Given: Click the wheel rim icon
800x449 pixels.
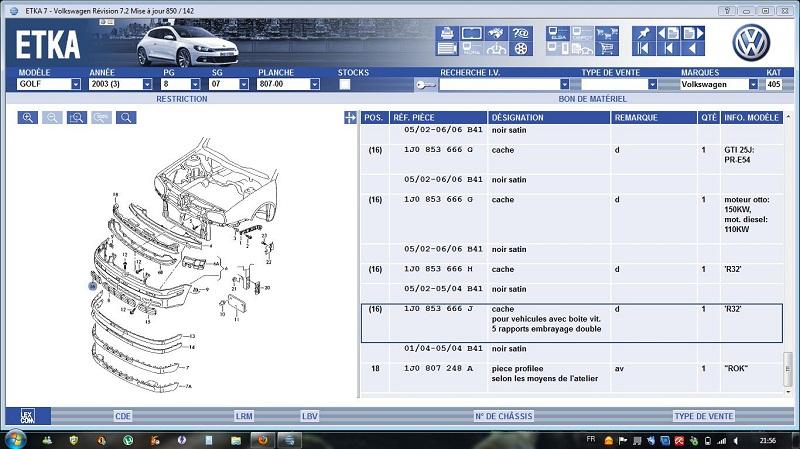Looking at the screenshot, I should point(520,49).
